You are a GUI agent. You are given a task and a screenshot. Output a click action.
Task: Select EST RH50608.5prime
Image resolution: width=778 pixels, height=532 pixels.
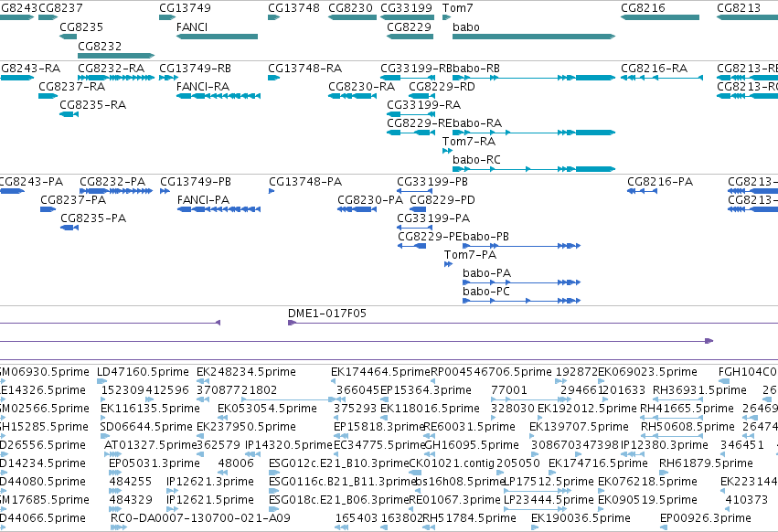[687, 427]
